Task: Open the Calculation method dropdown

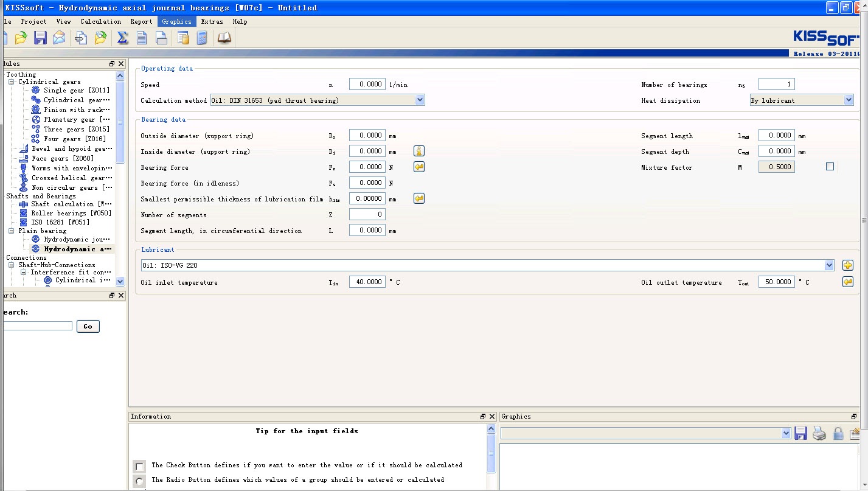Action: point(420,100)
